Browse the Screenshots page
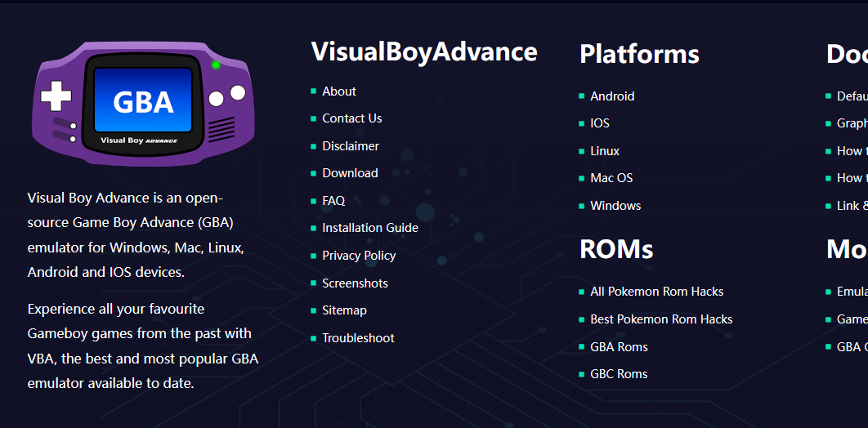868x428 pixels. click(355, 283)
